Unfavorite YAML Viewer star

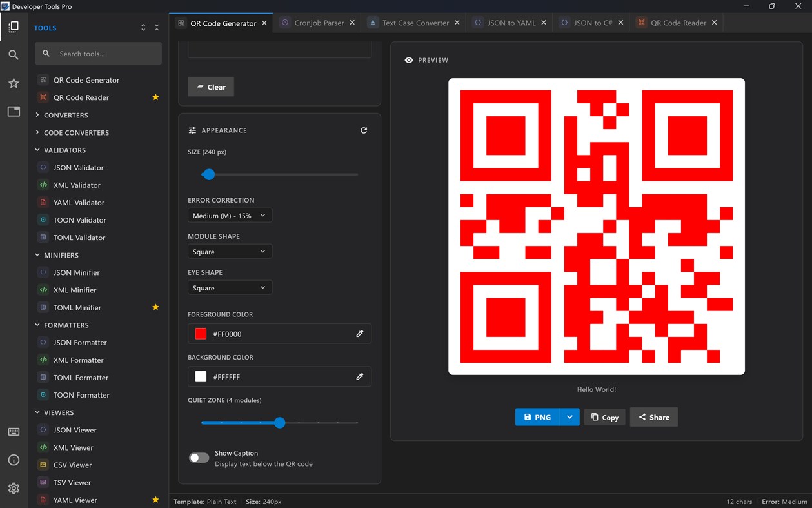(155, 500)
